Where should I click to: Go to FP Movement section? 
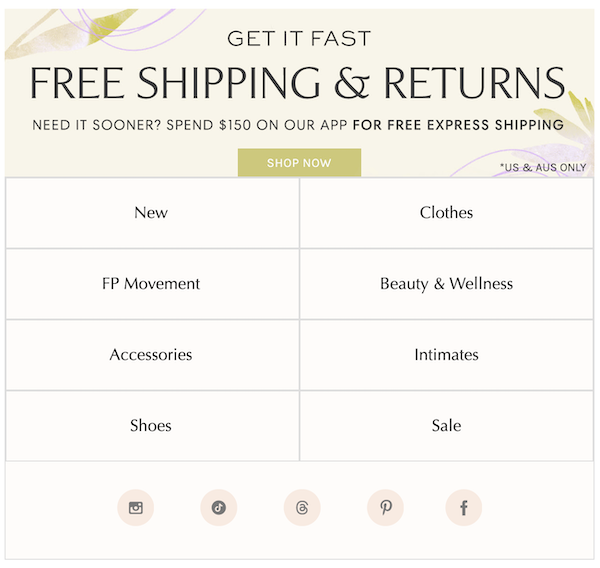coord(152,284)
